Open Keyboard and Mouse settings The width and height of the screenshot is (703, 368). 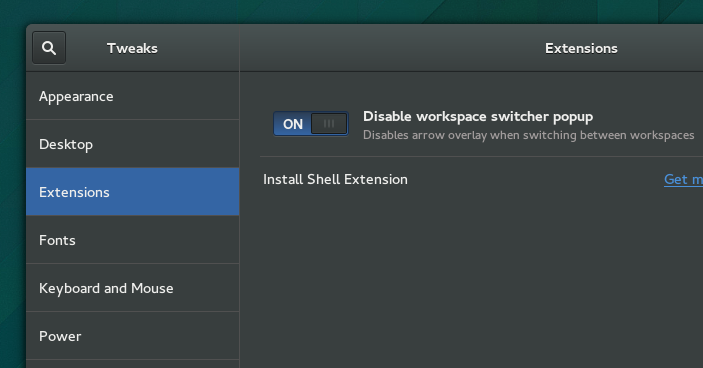[132, 288]
